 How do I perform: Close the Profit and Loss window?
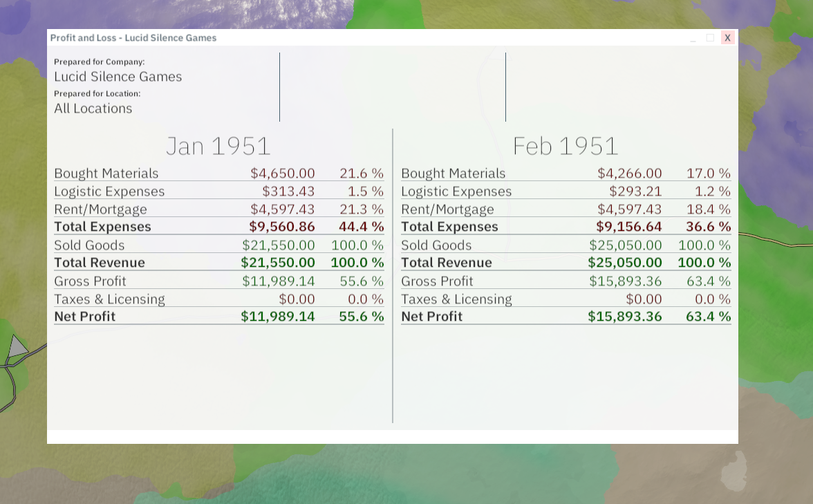tap(727, 38)
